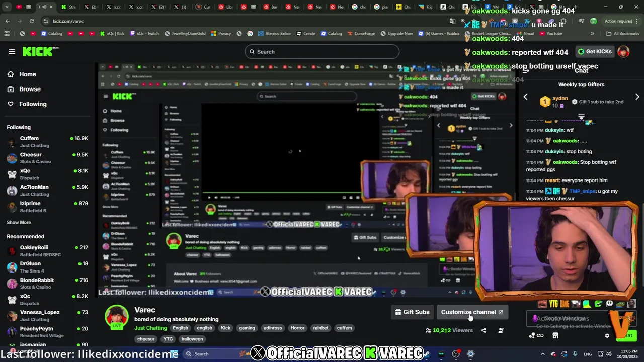Open the profile avatar menu in Kick header
The height and width of the screenshot is (362, 644).
[623, 52]
